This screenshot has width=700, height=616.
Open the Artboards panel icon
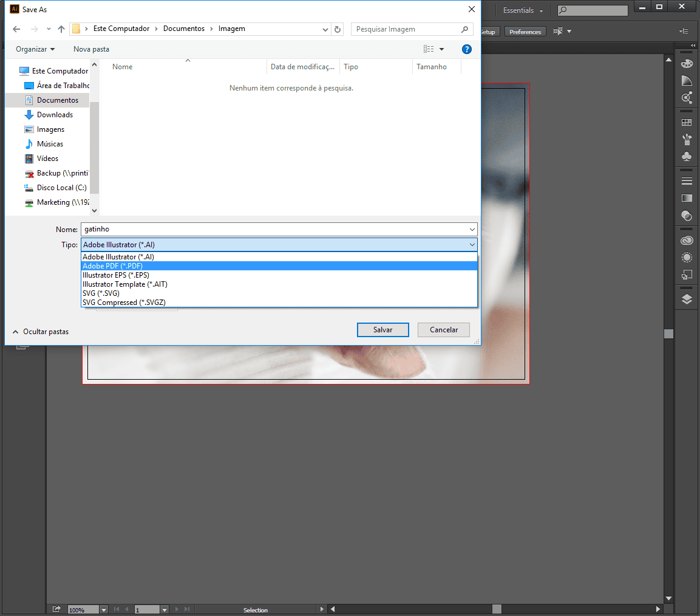(x=687, y=275)
